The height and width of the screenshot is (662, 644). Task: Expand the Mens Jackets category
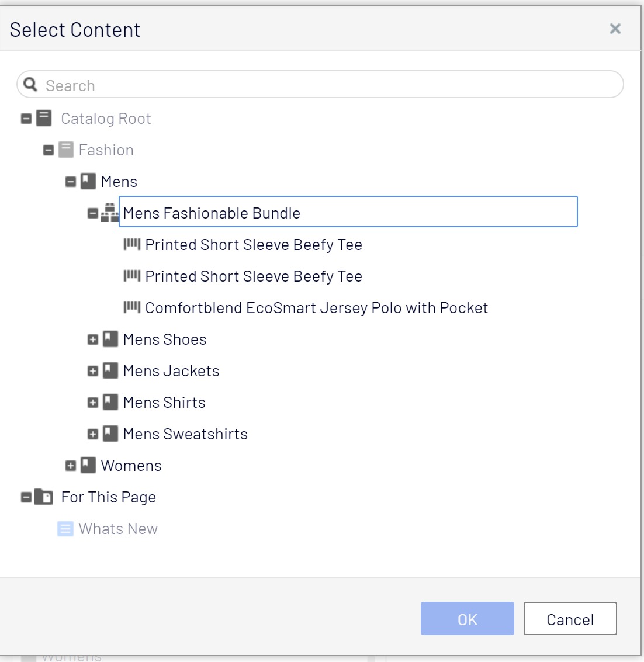tap(93, 371)
